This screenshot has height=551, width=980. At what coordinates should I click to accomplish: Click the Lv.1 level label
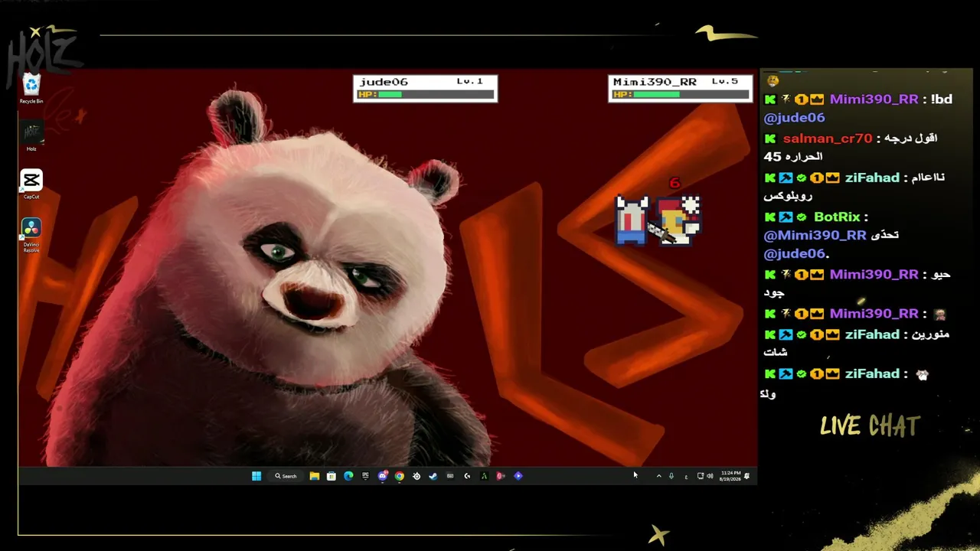tap(470, 81)
